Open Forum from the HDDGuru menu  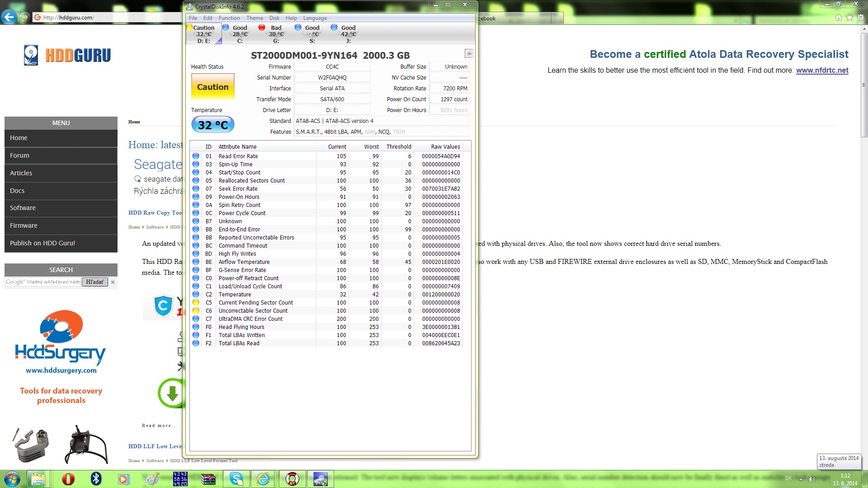click(61, 155)
